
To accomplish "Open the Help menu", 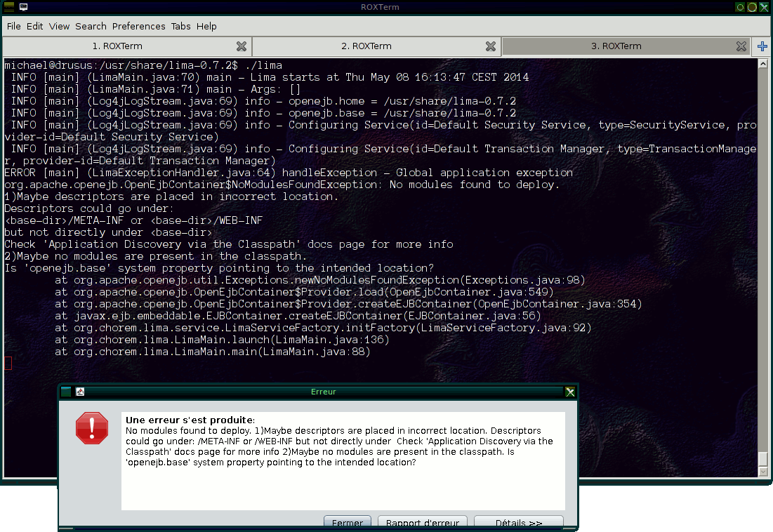I will (x=206, y=26).
